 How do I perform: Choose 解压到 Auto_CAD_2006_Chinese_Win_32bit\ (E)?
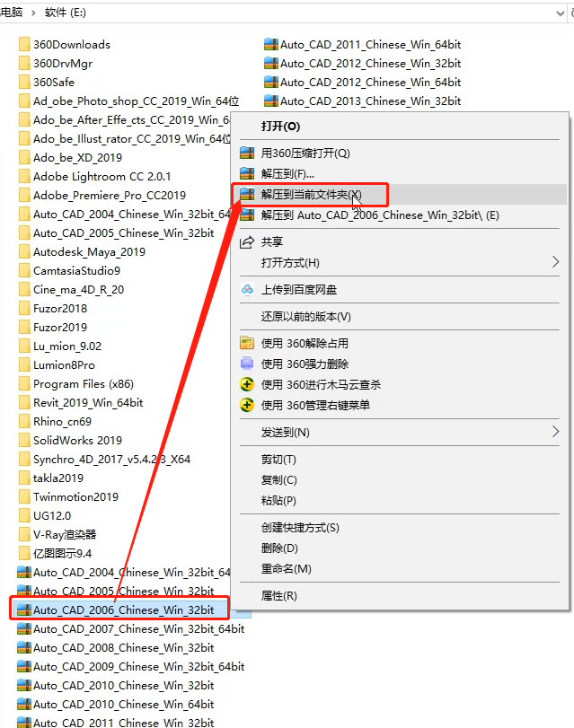click(x=400, y=215)
